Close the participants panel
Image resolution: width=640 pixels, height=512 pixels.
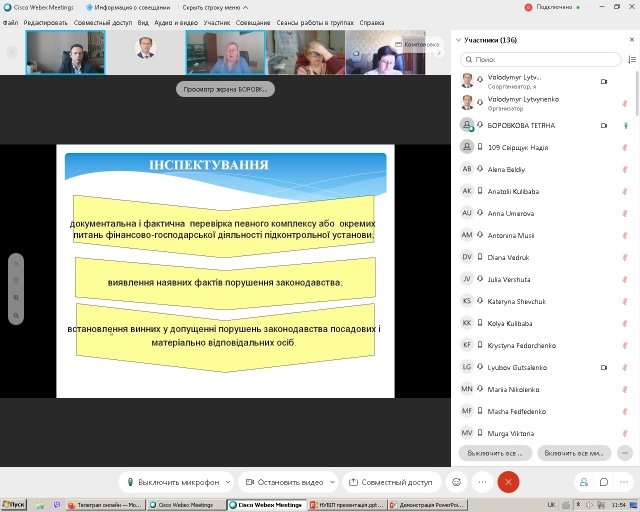pos(632,40)
